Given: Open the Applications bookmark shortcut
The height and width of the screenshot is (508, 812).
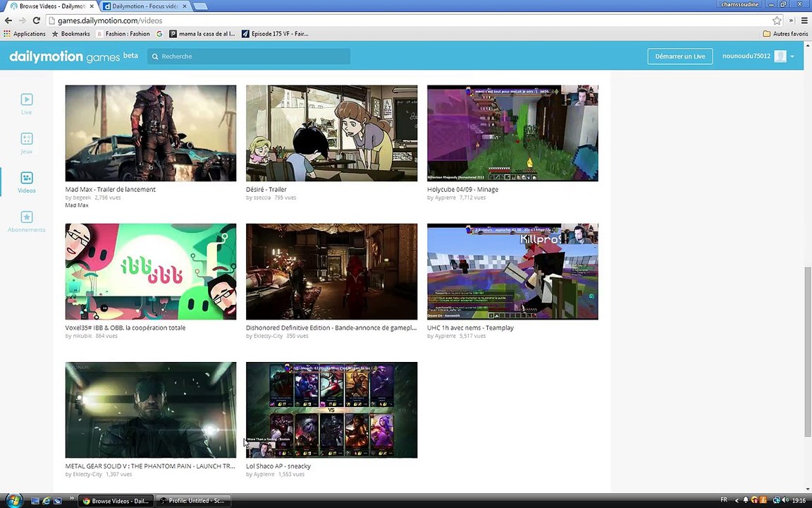Looking at the screenshot, I should [25, 34].
